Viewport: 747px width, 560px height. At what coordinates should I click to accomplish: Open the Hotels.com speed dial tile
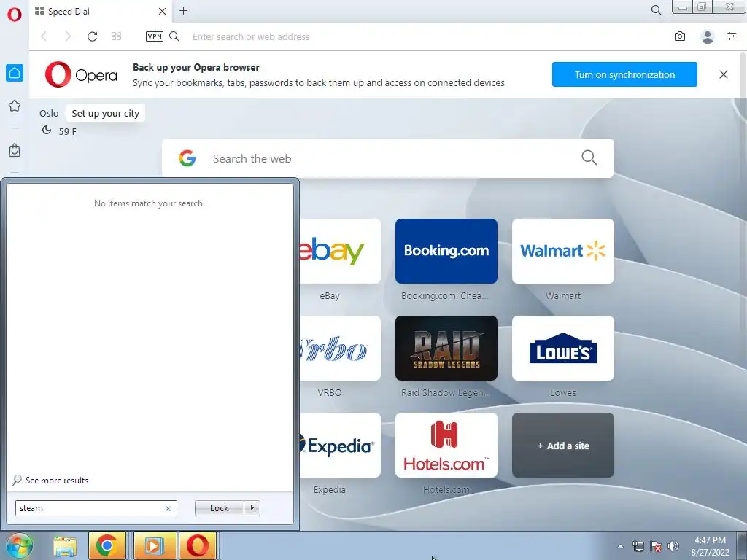click(x=446, y=446)
